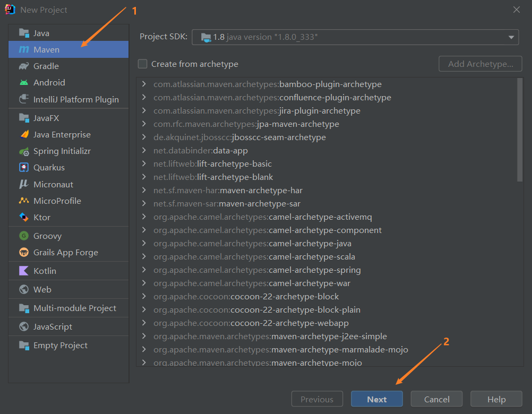532x414 pixels.
Task: Select maven-archetype-j2ee-simple entry
Action: point(270,337)
